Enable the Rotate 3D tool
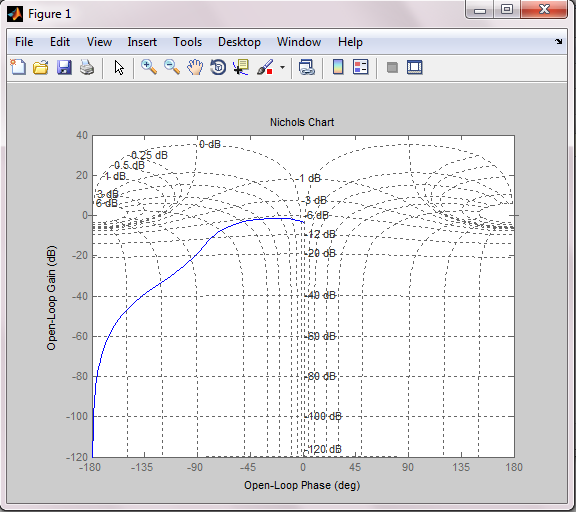This screenshot has height=512, width=576. click(x=218, y=67)
